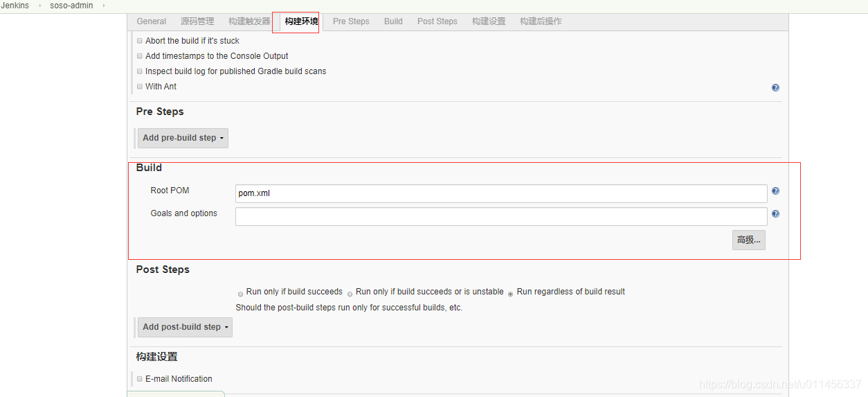This screenshot has height=397, width=868.
Task: Click the Root POM label
Action: tap(170, 191)
